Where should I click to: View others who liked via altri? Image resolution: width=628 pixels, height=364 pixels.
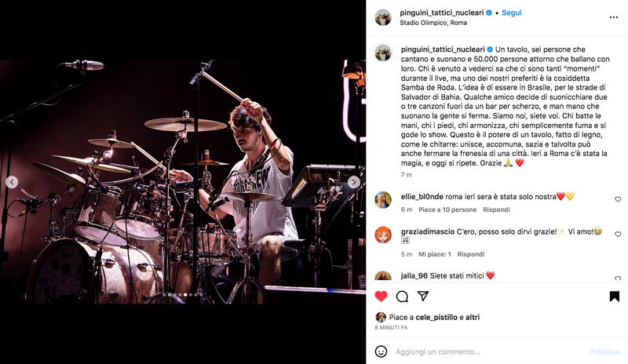pyautogui.click(x=473, y=317)
